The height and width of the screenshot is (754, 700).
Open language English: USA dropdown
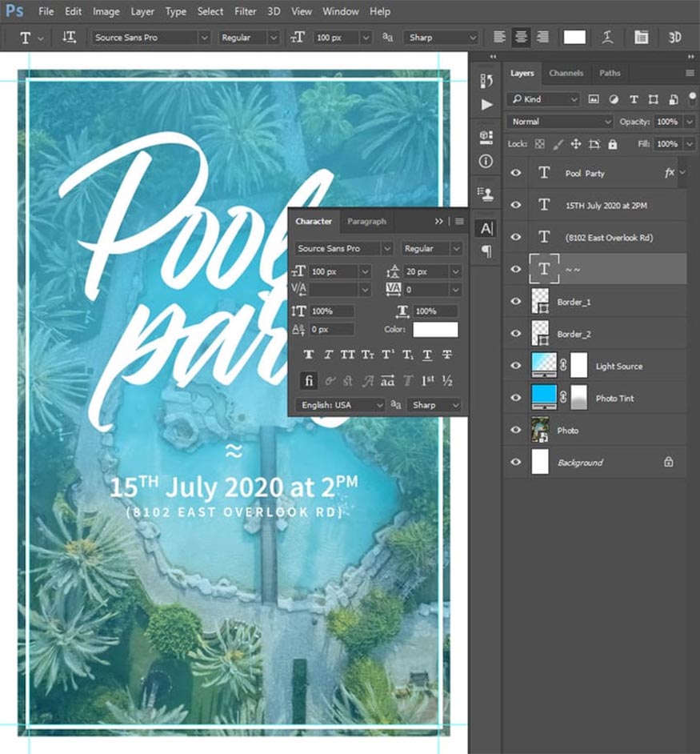point(340,405)
